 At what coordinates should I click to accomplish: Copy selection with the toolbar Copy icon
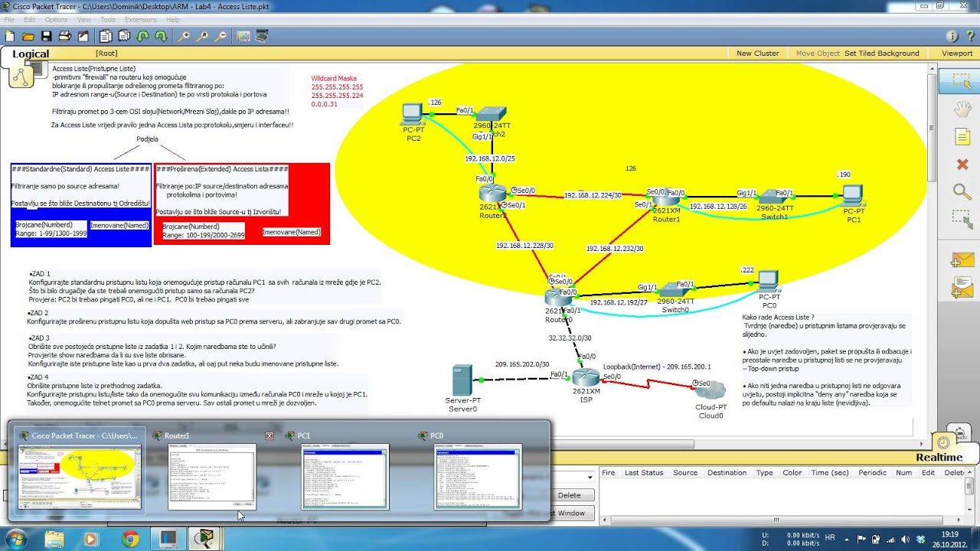[106, 36]
